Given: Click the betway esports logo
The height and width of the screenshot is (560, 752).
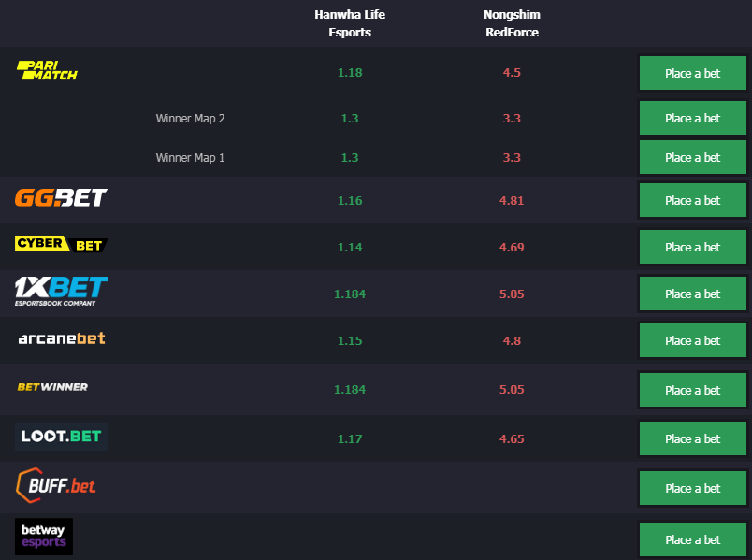Looking at the screenshot, I should pyautogui.click(x=44, y=537).
